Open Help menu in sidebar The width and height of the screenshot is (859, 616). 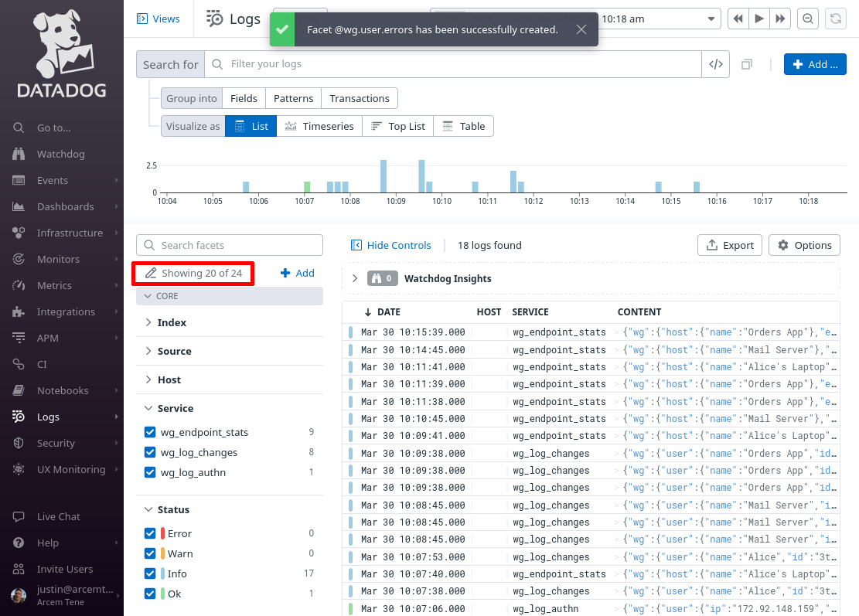[x=47, y=543]
